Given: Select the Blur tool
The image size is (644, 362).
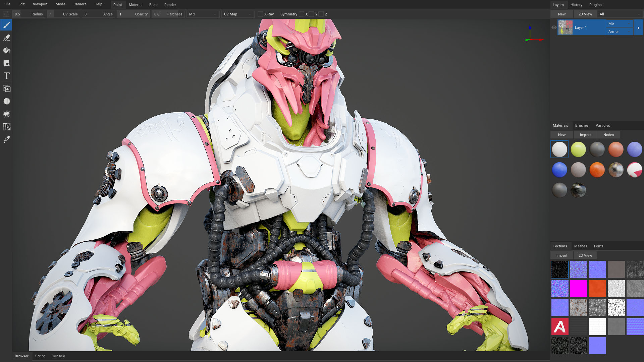Looking at the screenshot, I should pyautogui.click(x=6, y=101).
